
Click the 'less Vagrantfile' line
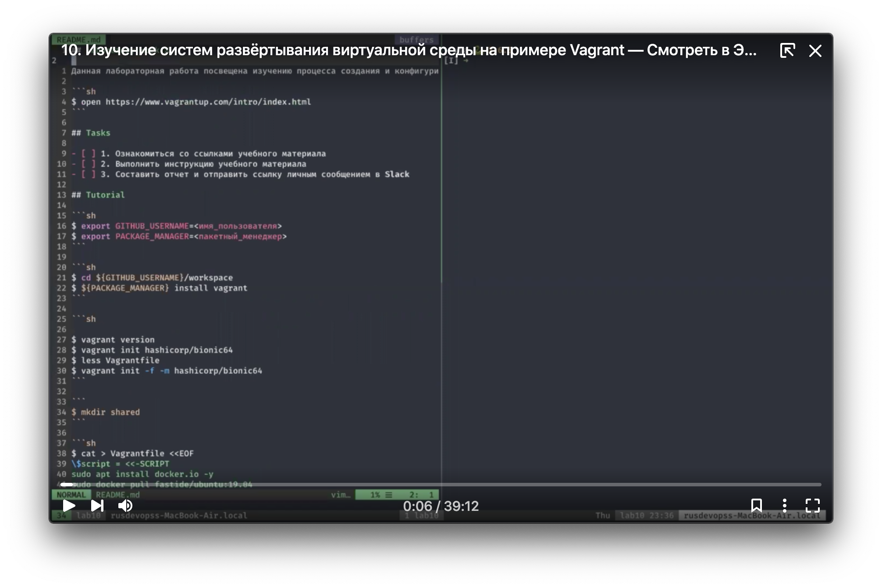coord(115,361)
